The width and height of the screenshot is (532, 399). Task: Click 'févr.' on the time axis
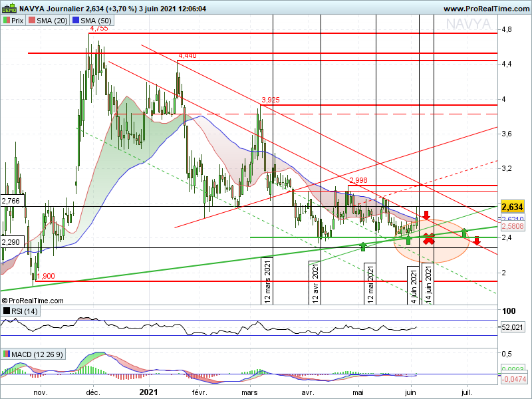point(199,392)
